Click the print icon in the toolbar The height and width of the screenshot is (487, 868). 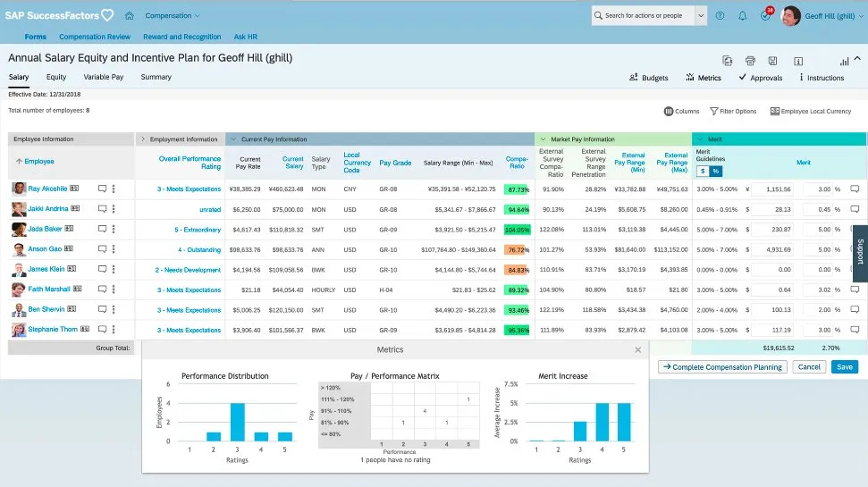750,61
